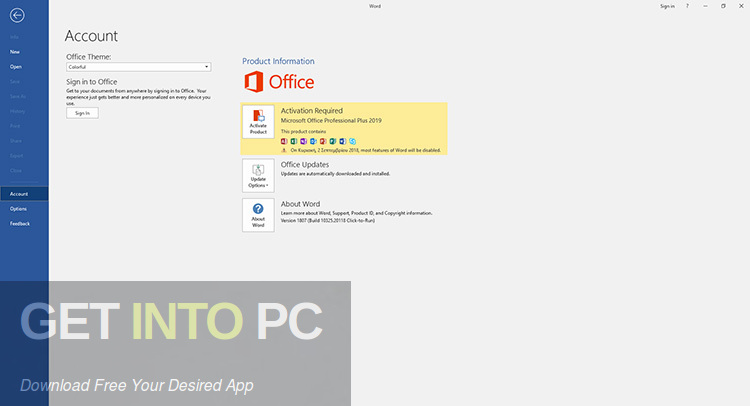Click Sign in at the title bar
Viewport: 750px width, 406px height.
(667, 6)
